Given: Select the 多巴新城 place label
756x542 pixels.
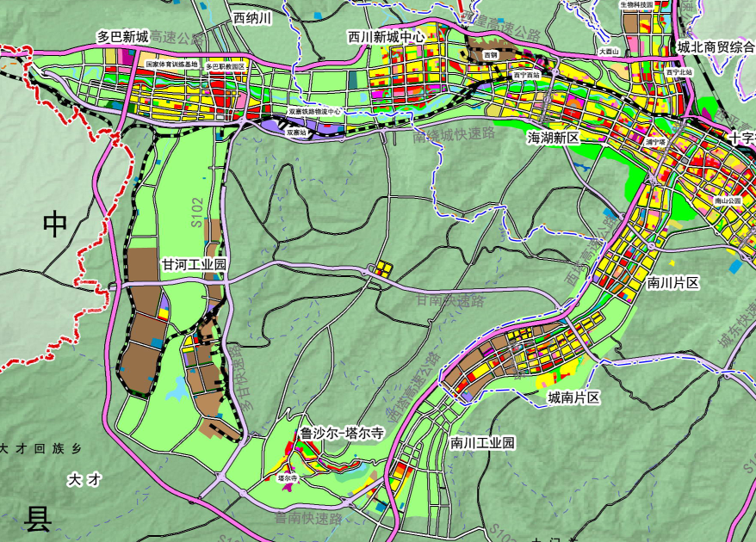Looking at the screenshot, I should pyautogui.click(x=123, y=37).
